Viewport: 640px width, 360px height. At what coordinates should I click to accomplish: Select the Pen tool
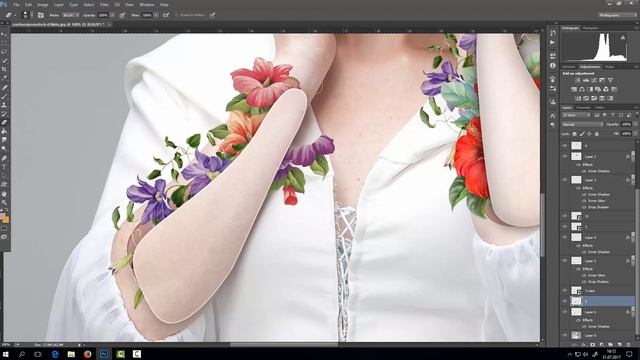pyautogui.click(x=4, y=158)
